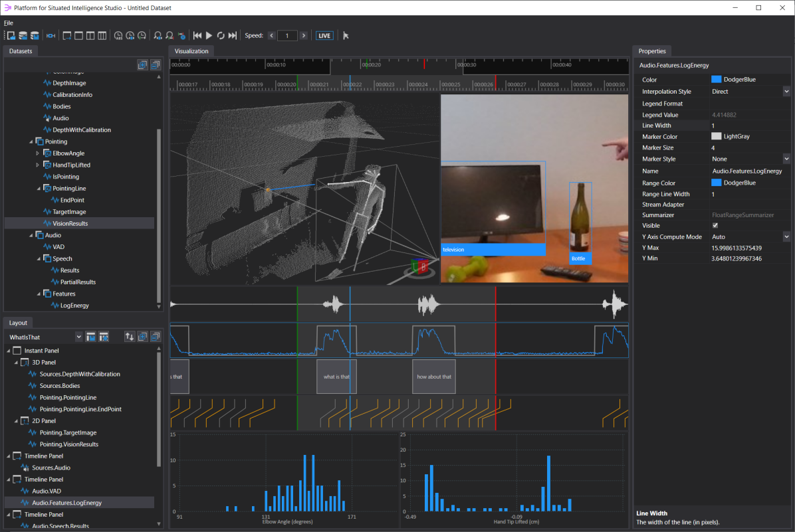Expand all nodes in Datasets tree
Screen dimensions: 795x532
[142, 65]
